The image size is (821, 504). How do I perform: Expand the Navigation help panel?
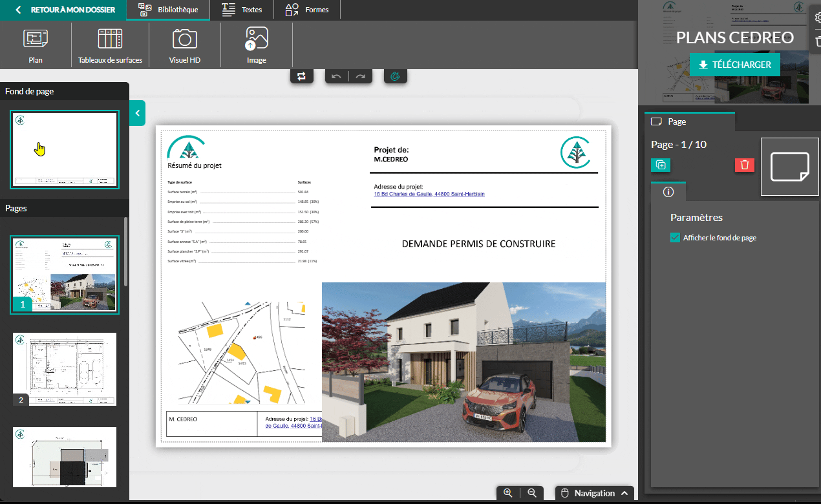[624, 493]
